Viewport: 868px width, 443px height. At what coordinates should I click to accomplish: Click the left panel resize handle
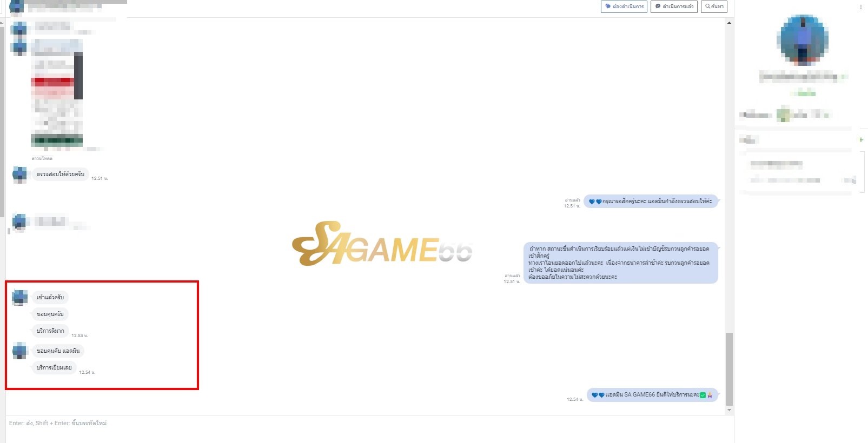pyautogui.click(x=9, y=231)
